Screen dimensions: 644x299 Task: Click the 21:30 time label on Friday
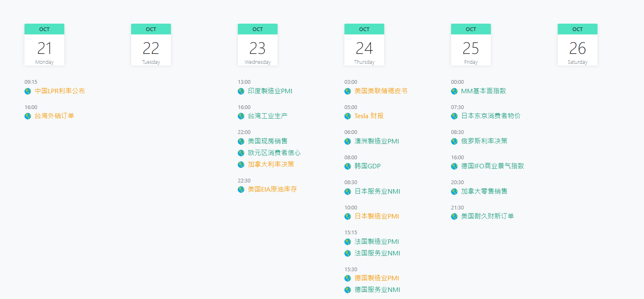tap(457, 208)
